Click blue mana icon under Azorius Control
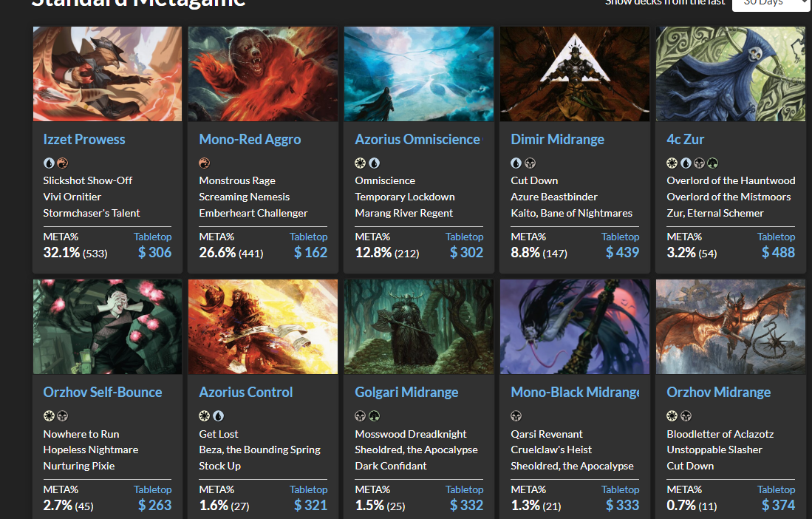The width and height of the screenshot is (812, 519). click(219, 416)
